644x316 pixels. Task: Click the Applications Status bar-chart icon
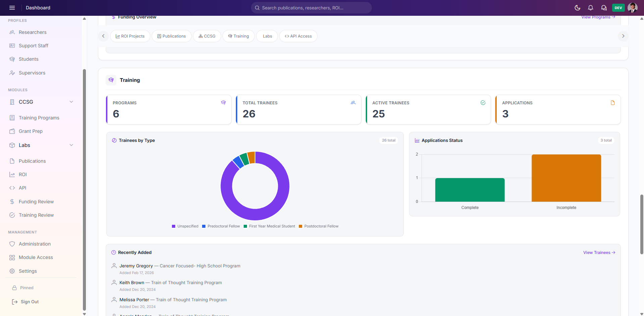pyautogui.click(x=417, y=140)
